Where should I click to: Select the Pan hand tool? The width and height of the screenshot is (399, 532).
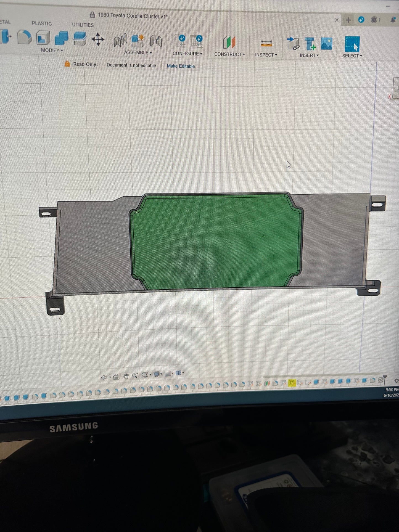126,376
